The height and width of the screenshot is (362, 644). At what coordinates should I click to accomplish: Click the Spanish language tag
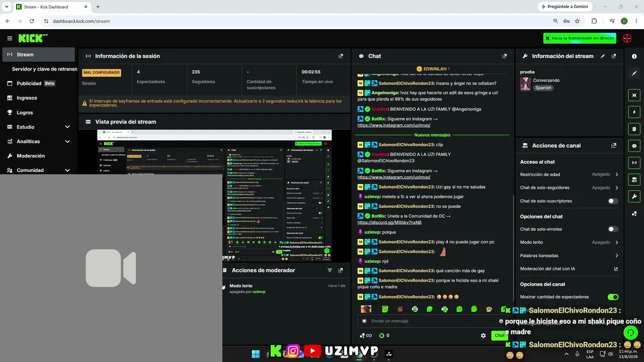(x=543, y=88)
